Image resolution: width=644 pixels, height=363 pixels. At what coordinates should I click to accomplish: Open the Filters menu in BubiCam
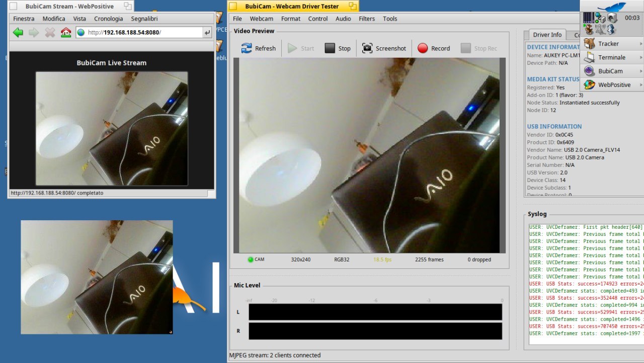(x=367, y=19)
